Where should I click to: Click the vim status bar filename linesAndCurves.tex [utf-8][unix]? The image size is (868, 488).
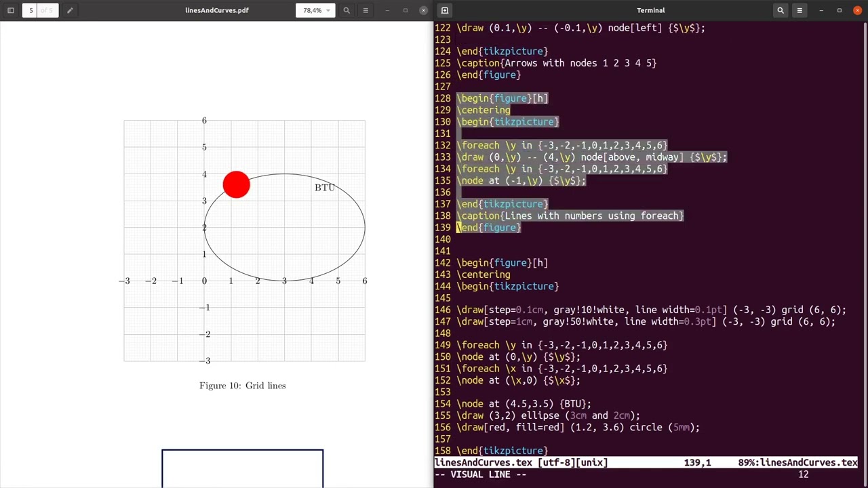point(521,462)
